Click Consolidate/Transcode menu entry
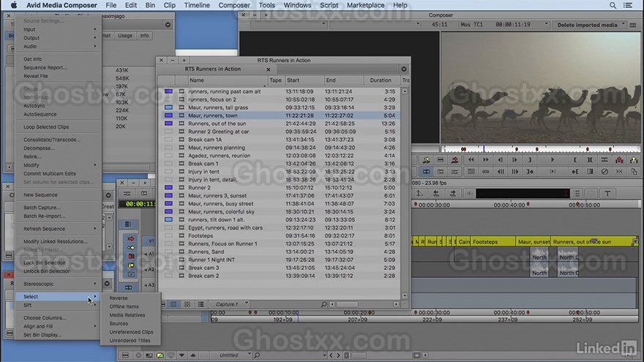The width and height of the screenshot is (644, 362). coord(52,140)
